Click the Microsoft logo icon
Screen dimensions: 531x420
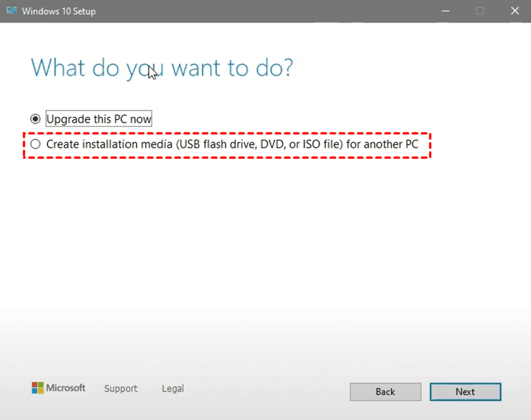pyautogui.click(x=38, y=388)
